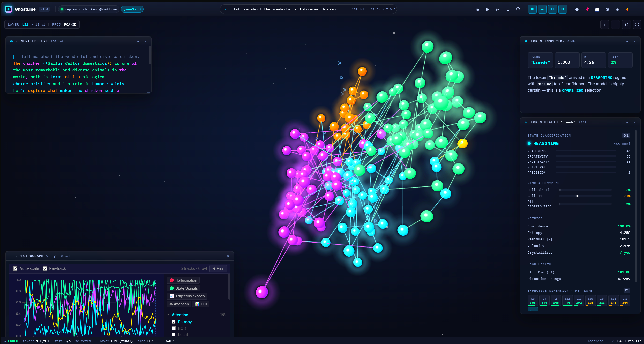Click the Hallucination risk bar
Image resolution: width=644 pixels, height=344 pixels.
585,190
